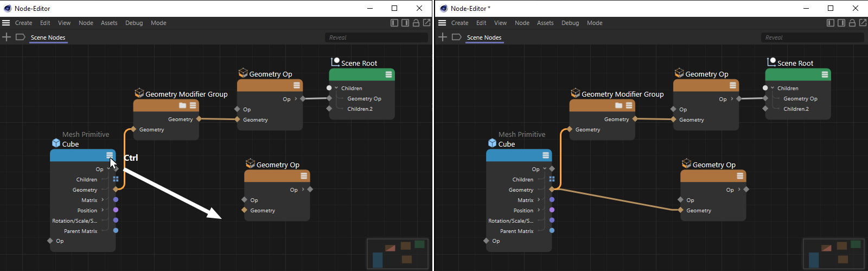The image size is (868, 271).
Task: Toggle the right-side panel icon in the right window
Action: tap(841, 23)
